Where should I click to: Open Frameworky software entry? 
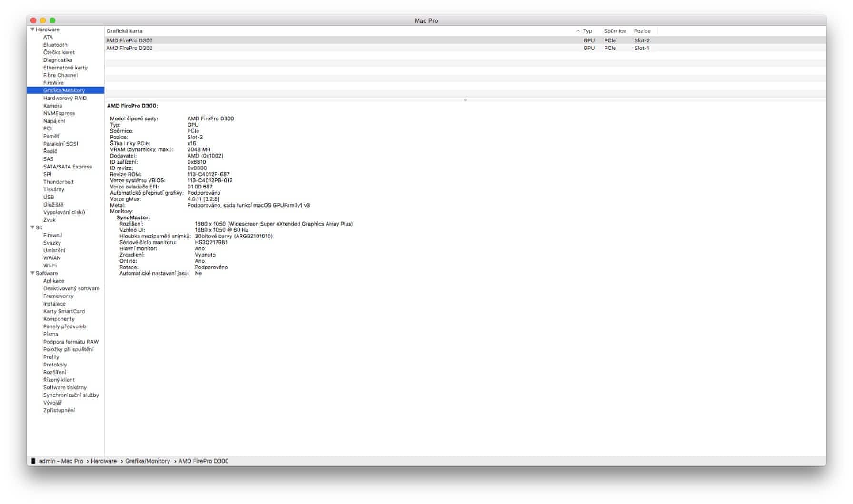pyautogui.click(x=59, y=296)
